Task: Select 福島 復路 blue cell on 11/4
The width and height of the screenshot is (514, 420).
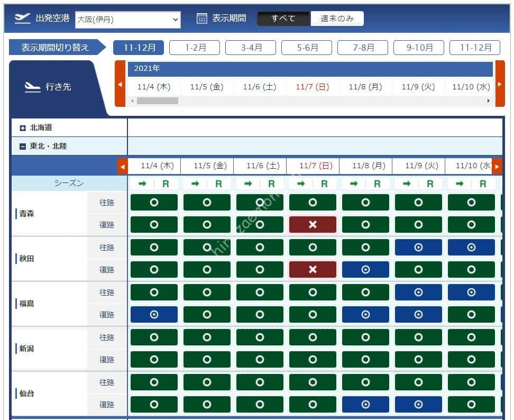Action: tap(154, 314)
